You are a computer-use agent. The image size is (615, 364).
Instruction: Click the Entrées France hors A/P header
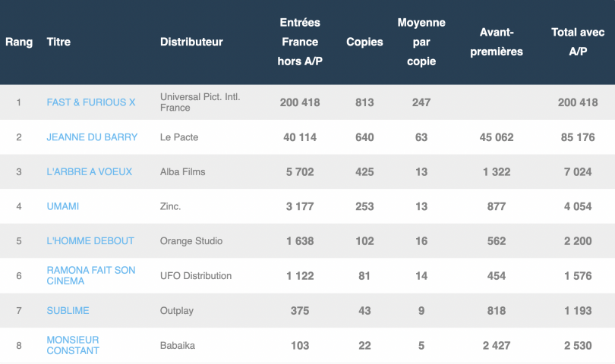[299, 42]
